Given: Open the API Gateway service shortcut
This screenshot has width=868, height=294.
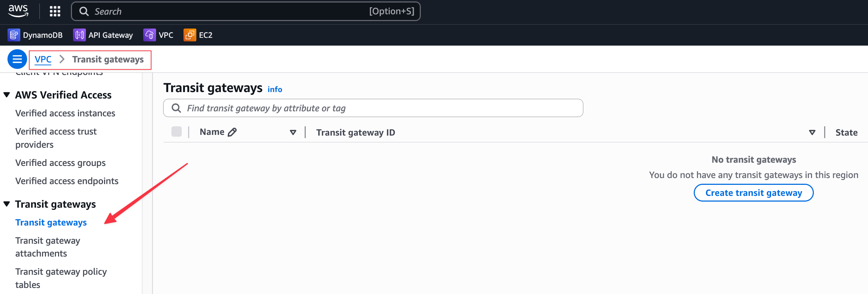Looking at the screenshot, I should 103,35.
